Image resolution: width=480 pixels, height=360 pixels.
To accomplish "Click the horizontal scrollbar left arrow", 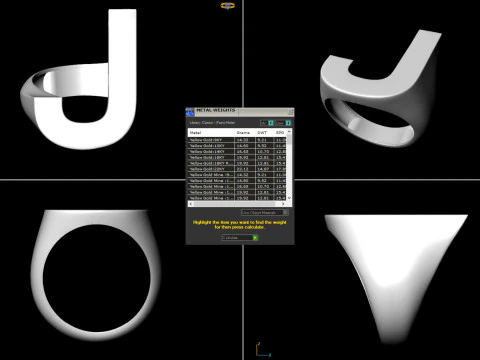I will [191, 204].
